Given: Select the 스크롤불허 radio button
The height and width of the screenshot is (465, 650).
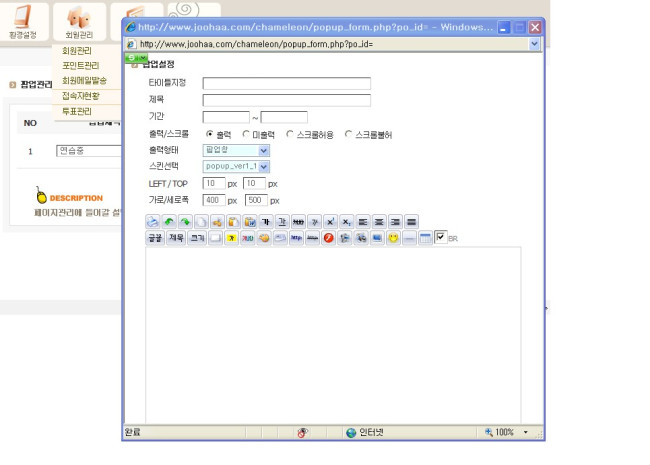Looking at the screenshot, I should click(x=348, y=134).
